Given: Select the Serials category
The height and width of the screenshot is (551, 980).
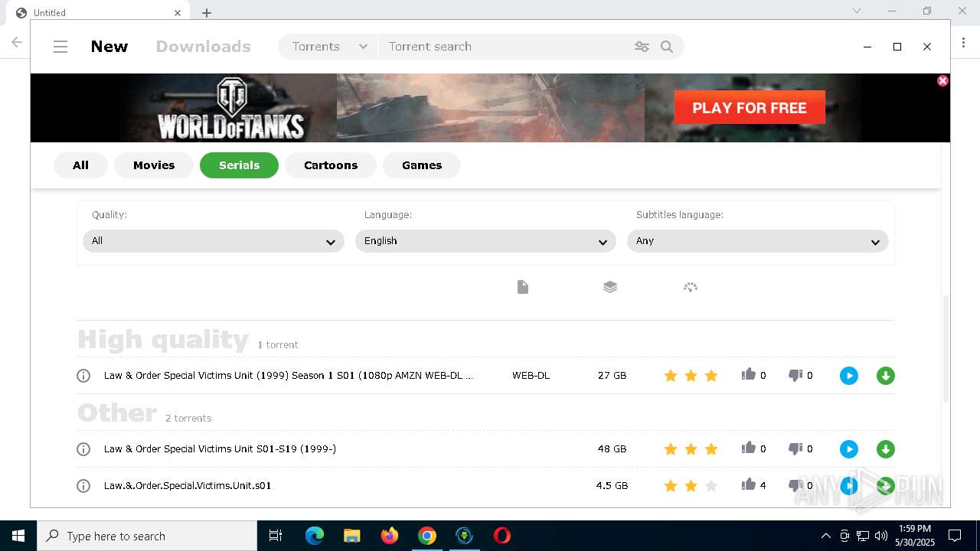Looking at the screenshot, I should pos(239,165).
